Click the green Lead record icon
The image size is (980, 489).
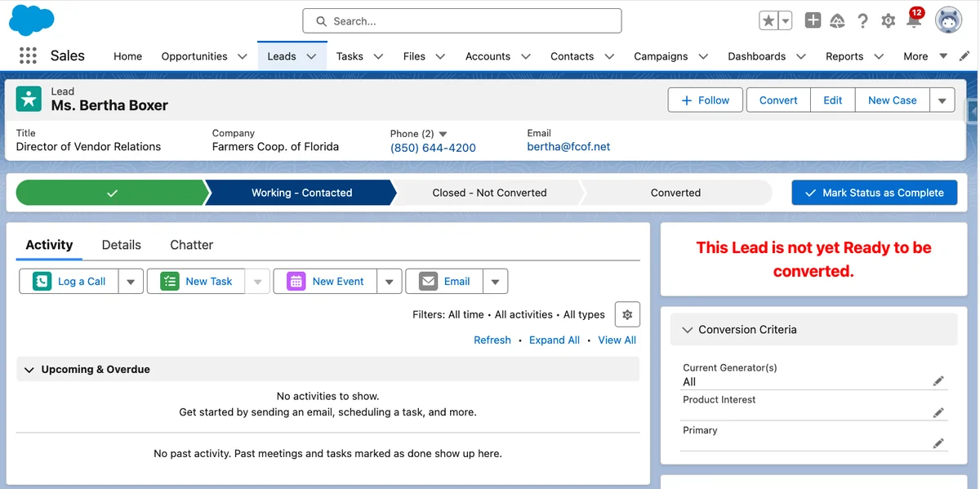(x=29, y=100)
